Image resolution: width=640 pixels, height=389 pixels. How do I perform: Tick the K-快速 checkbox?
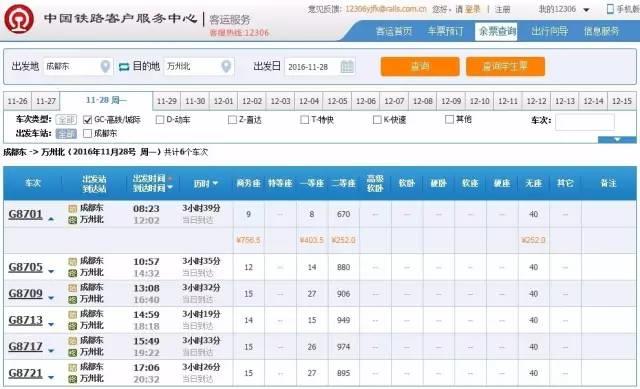coord(377,120)
